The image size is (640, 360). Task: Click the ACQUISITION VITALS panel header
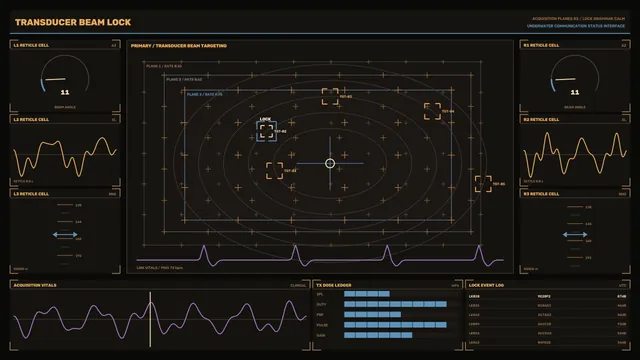tap(160, 285)
